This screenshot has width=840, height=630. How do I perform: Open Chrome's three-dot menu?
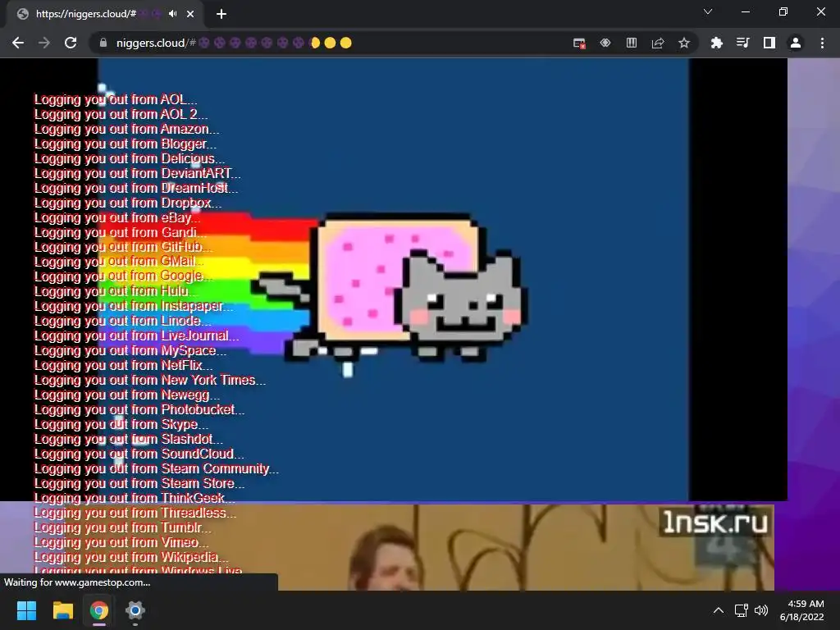point(822,43)
